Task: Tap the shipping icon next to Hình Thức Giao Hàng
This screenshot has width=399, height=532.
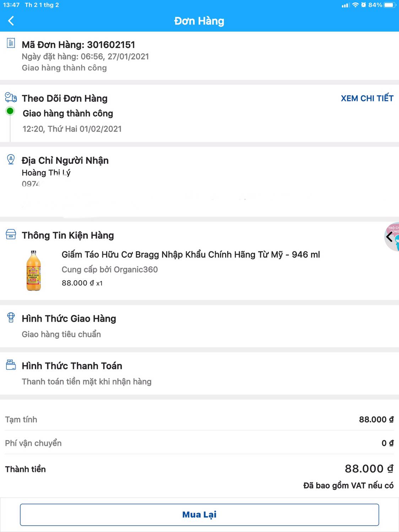Action: pyautogui.click(x=11, y=317)
